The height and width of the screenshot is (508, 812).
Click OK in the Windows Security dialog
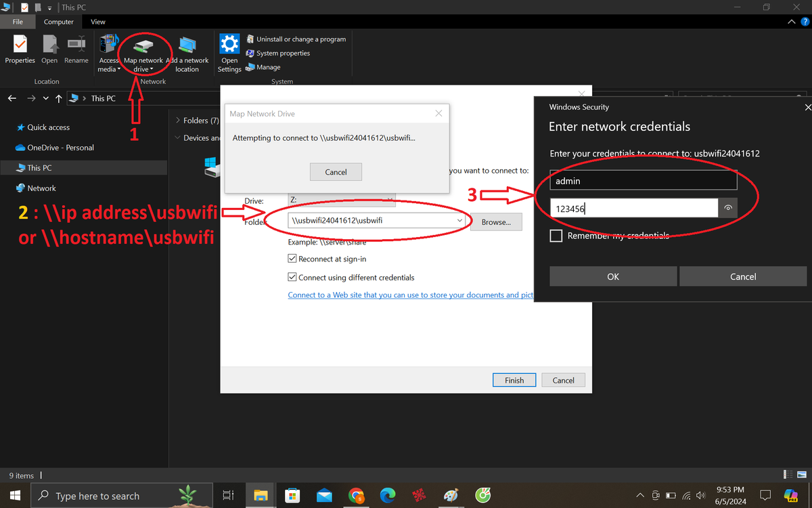click(613, 276)
